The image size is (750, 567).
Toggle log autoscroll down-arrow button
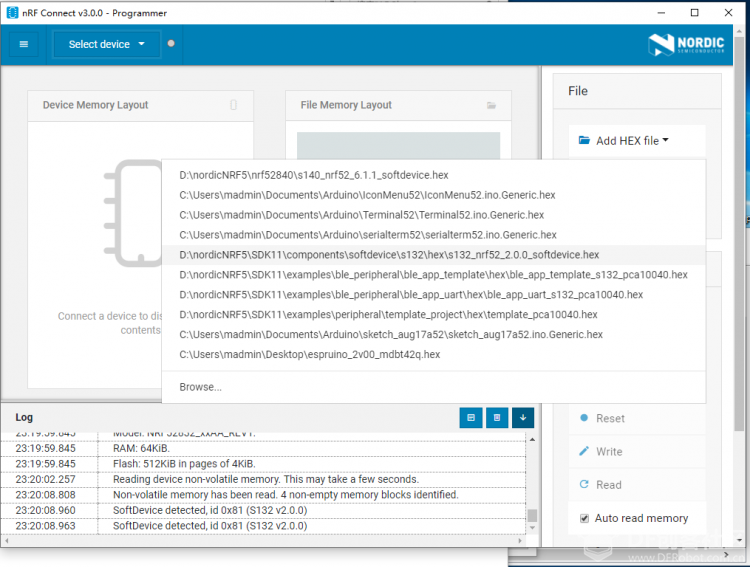[523, 418]
